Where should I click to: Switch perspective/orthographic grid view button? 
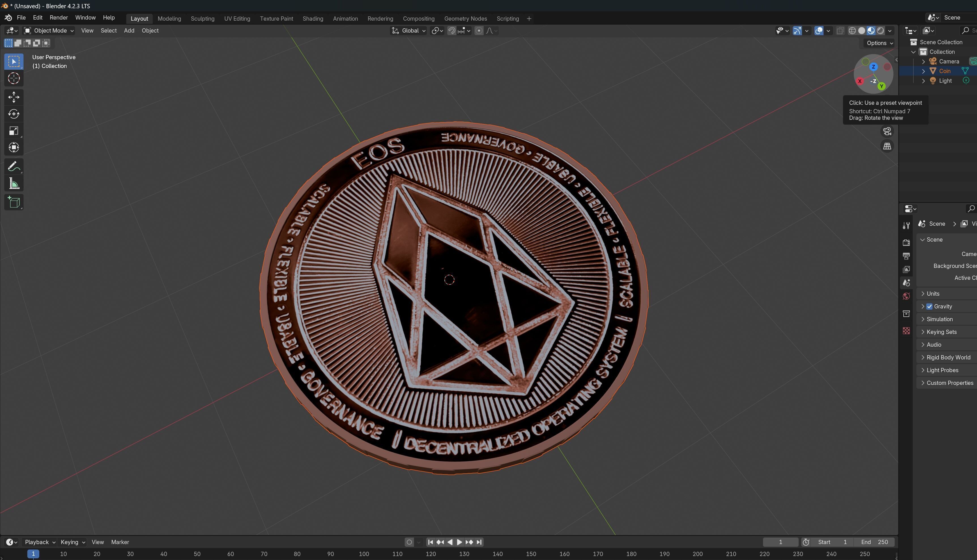(x=887, y=146)
